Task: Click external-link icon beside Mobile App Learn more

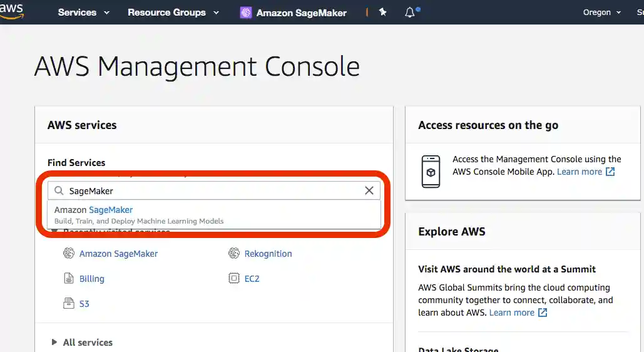Action: click(610, 172)
